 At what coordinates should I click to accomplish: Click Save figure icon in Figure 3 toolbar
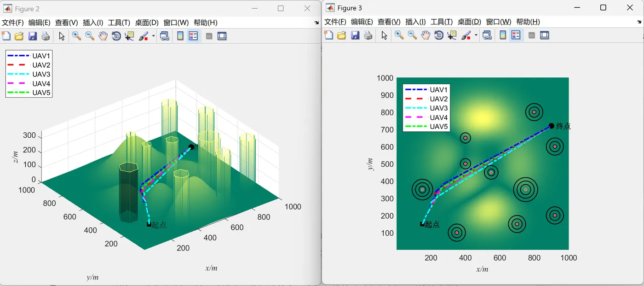click(x=355, y=35)
